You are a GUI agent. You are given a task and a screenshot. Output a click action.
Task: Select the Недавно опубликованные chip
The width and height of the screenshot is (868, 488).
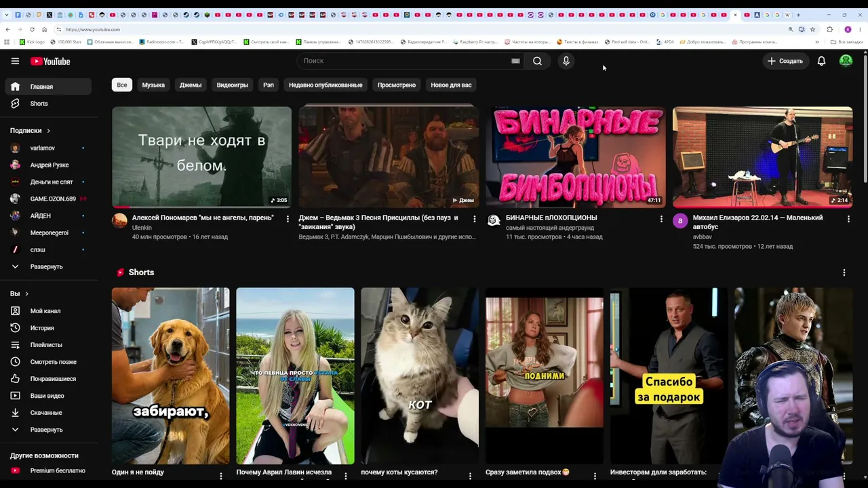click(325, 85)
